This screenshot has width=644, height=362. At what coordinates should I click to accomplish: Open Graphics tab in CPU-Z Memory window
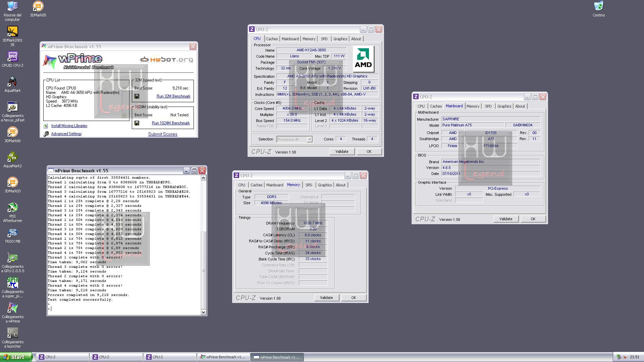point(325,185)
